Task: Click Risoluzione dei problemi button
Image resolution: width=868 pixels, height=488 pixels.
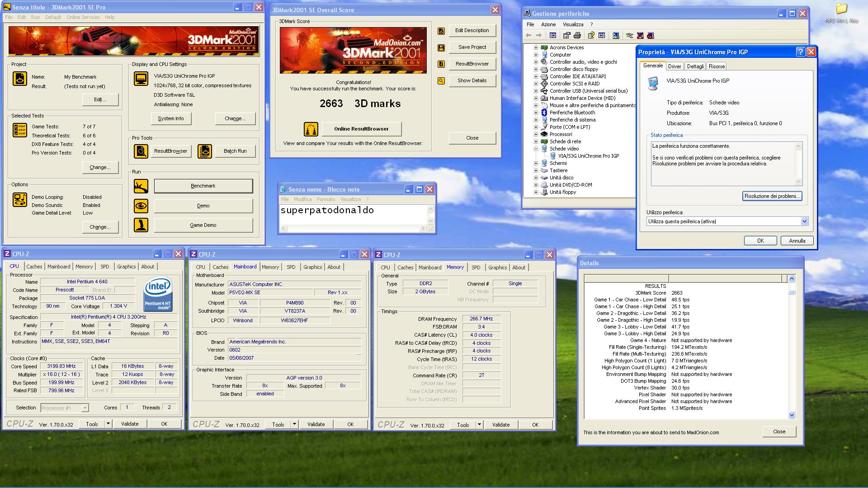Action: coord(772,196)
